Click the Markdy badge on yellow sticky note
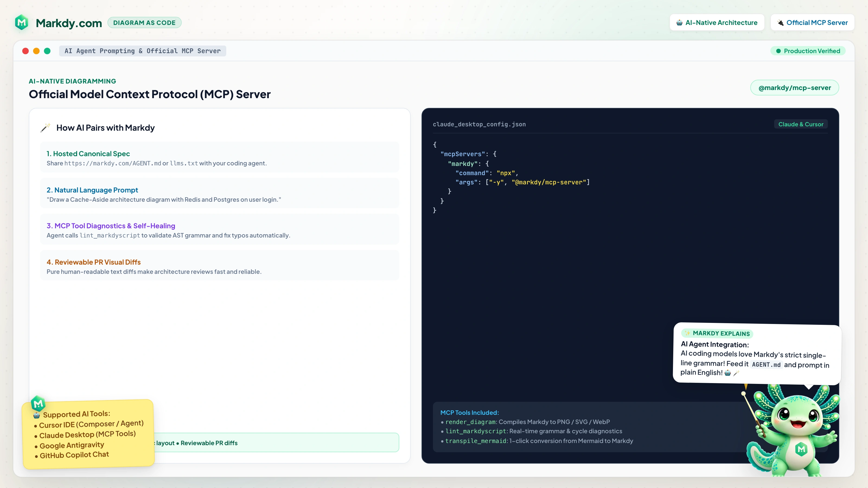This screenshot has height=488, width=868. pos(38,403)
